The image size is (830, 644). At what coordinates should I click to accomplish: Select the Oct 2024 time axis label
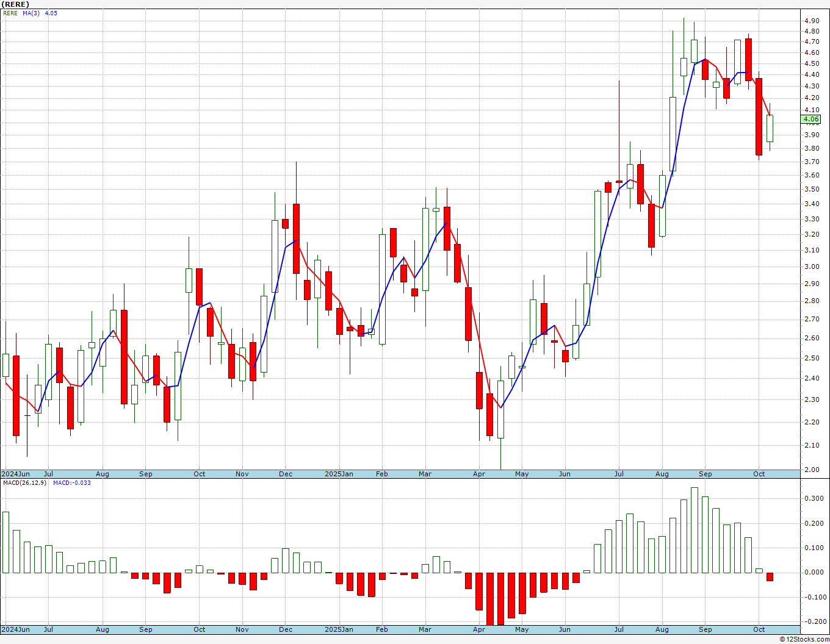coord(200,474)
